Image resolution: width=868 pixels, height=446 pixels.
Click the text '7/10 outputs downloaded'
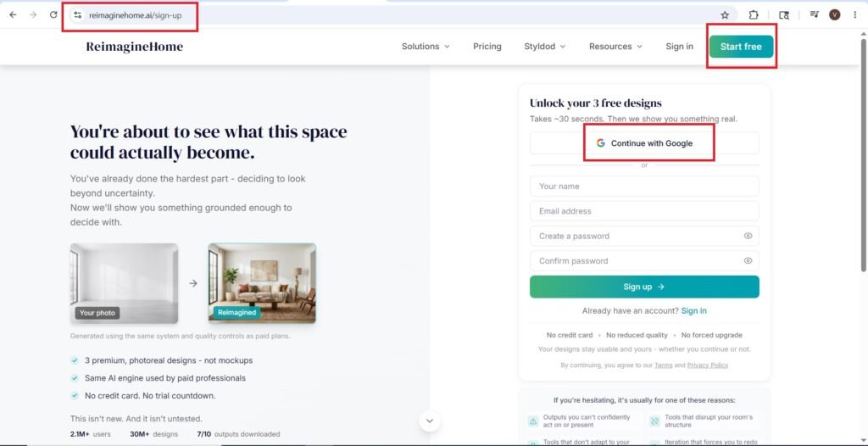coord(238,434)
